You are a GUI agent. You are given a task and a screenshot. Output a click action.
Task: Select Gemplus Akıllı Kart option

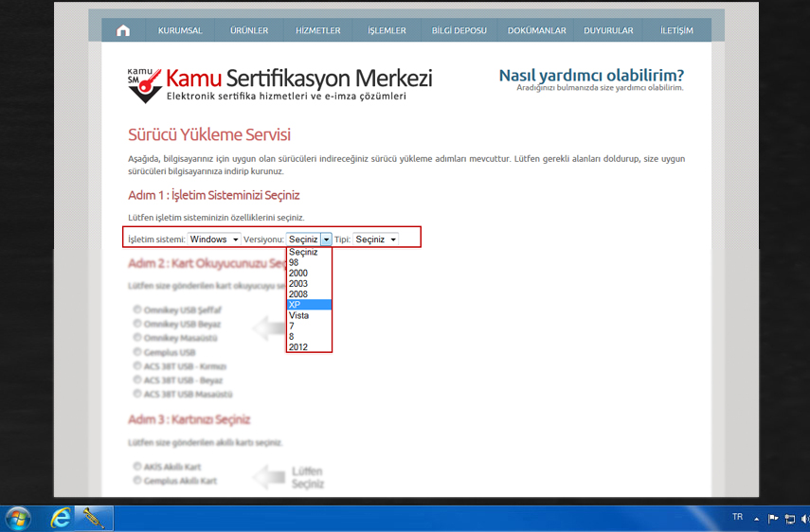136,480
